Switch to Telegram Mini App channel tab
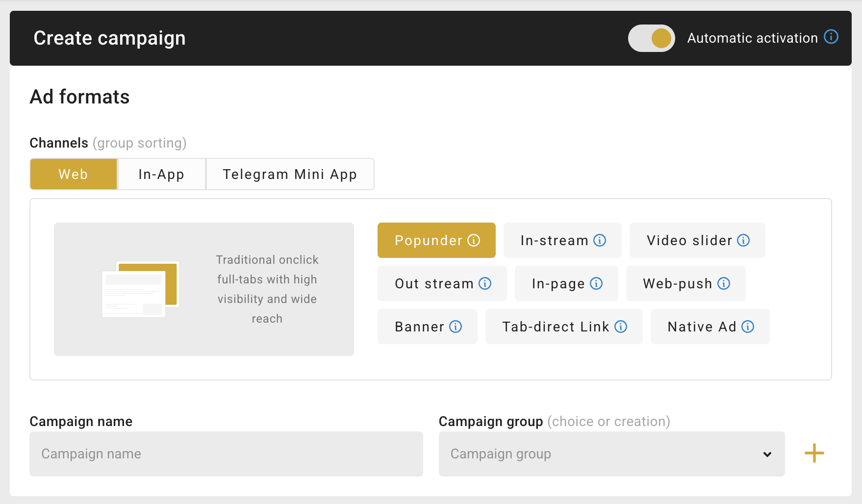862x504 pixels. point(290,174)
